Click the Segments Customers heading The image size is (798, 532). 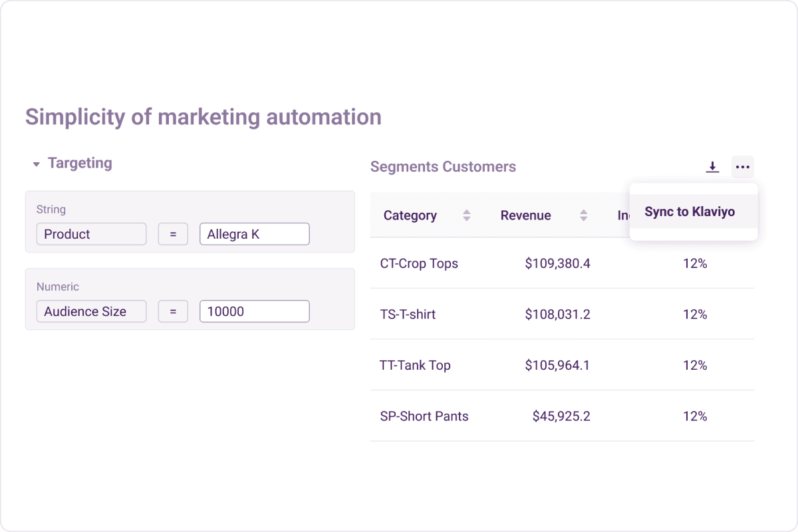point(443,167)
